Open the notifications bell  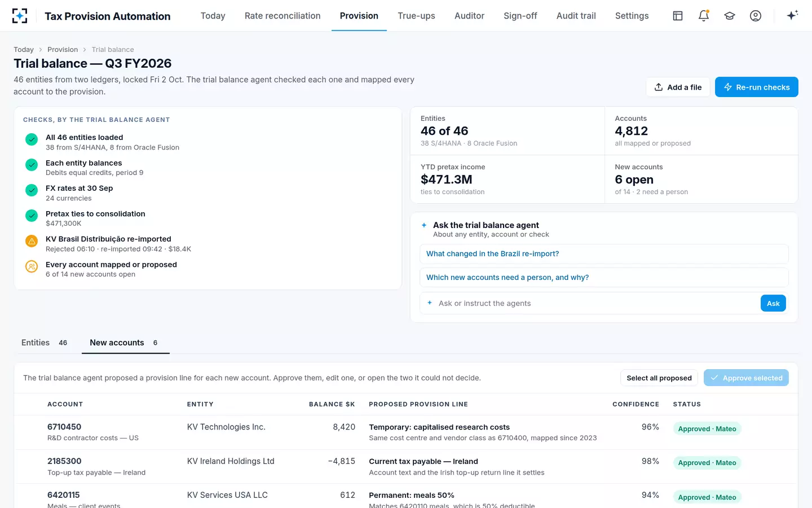(x=704, y=16)
